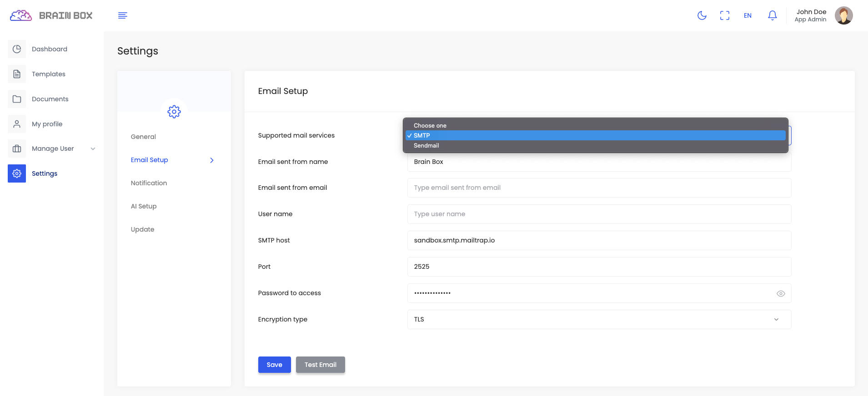Click the Brain Box logo
The height and width of the screenshot is (396, 868).
[51, 15]
